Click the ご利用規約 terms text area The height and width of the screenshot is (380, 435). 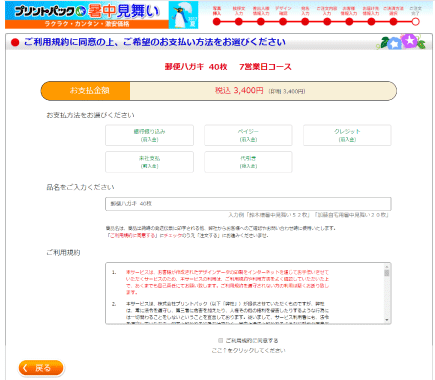tap(245, 293)
